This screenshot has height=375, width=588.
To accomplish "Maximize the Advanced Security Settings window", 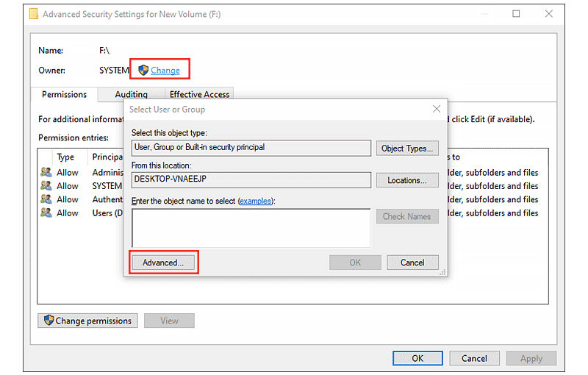I will click(517, 14).
